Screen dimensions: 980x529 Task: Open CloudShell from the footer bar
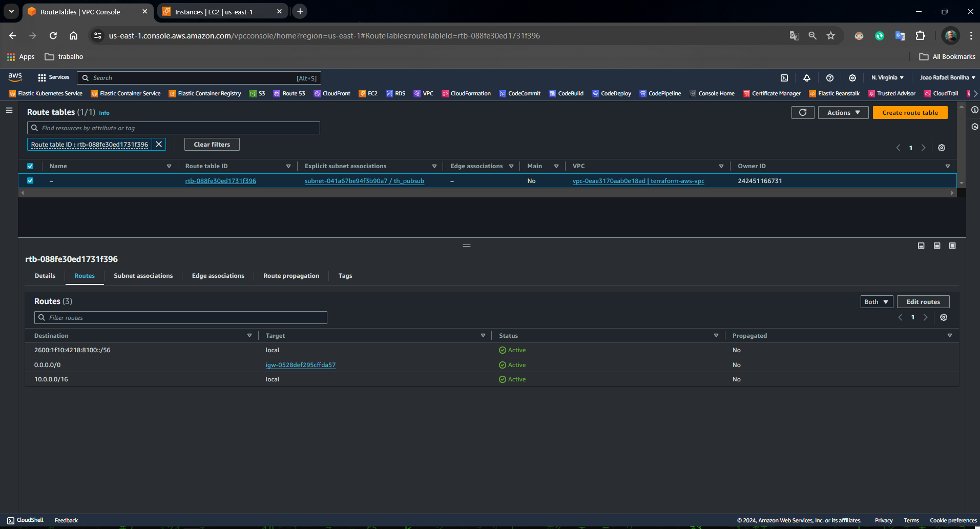26,520
